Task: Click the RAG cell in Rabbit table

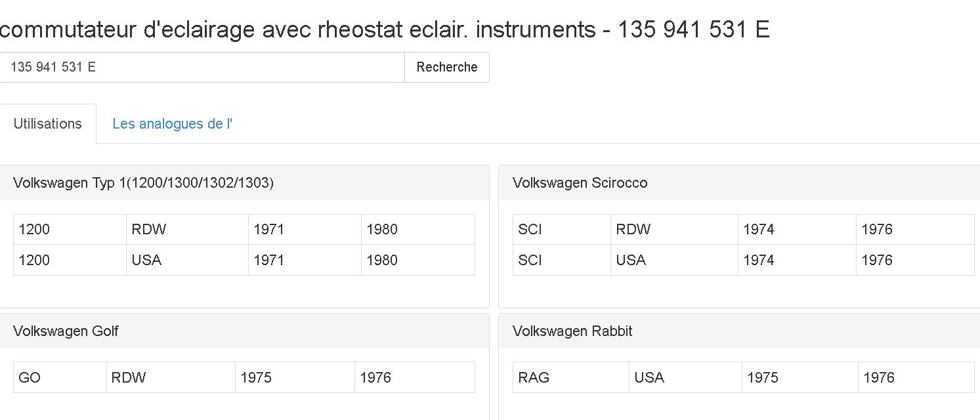Action: (571, 377)
